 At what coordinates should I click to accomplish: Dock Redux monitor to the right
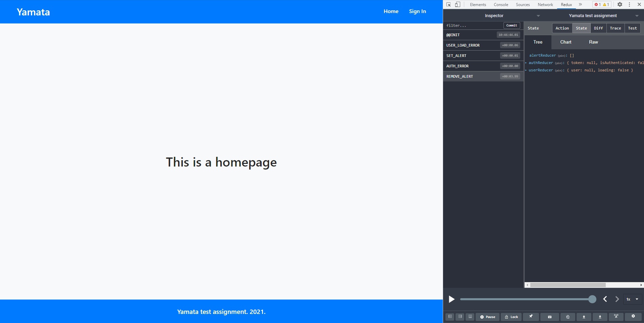[460, 317]
